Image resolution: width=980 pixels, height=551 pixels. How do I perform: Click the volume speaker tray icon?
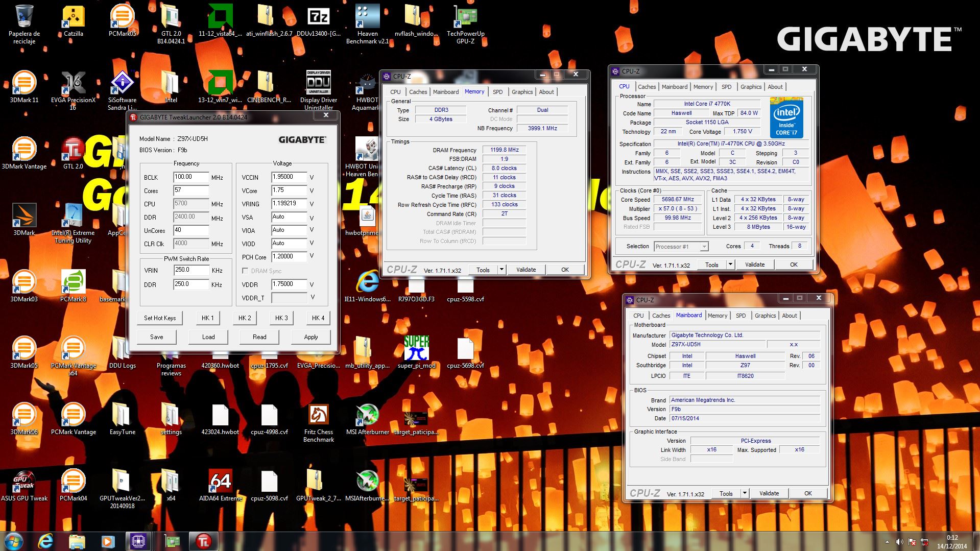coord(900,541)
